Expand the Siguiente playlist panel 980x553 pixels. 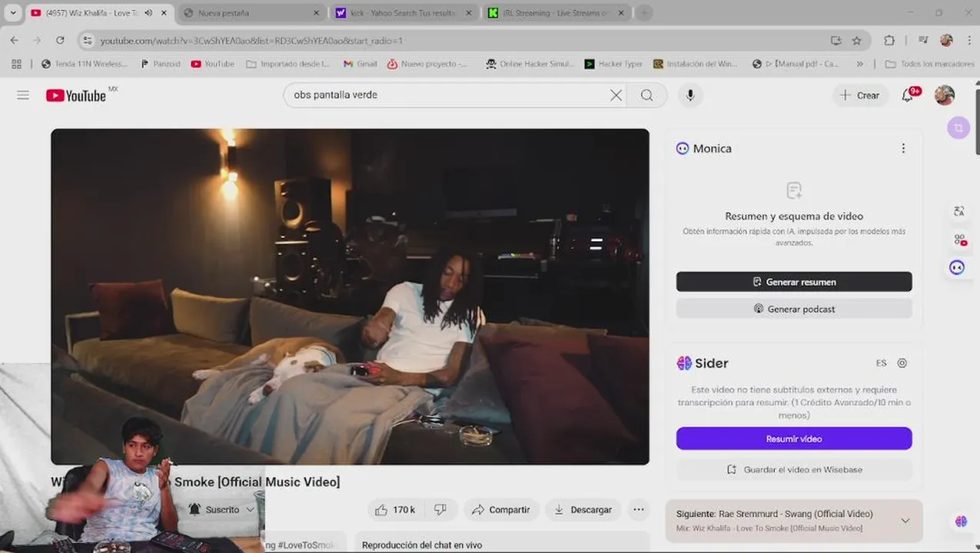(x=905, y=521)
